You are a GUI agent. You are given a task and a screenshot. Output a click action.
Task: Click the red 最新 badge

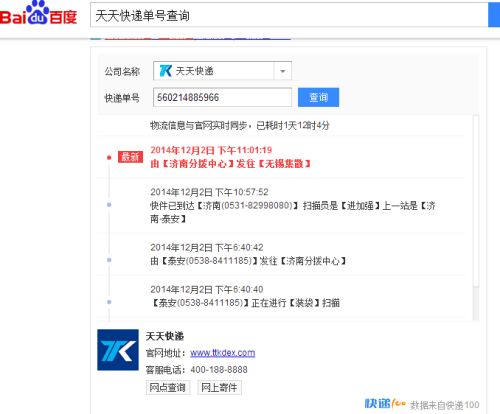coord(130,157)
